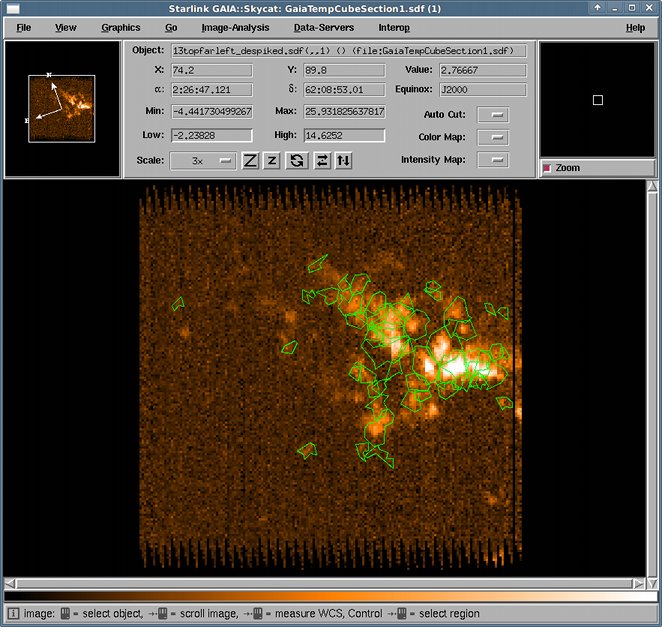Open the Scale 3x dropdown
The height and width of the screenshot is (627, 662).
click(x=203, y=160)
